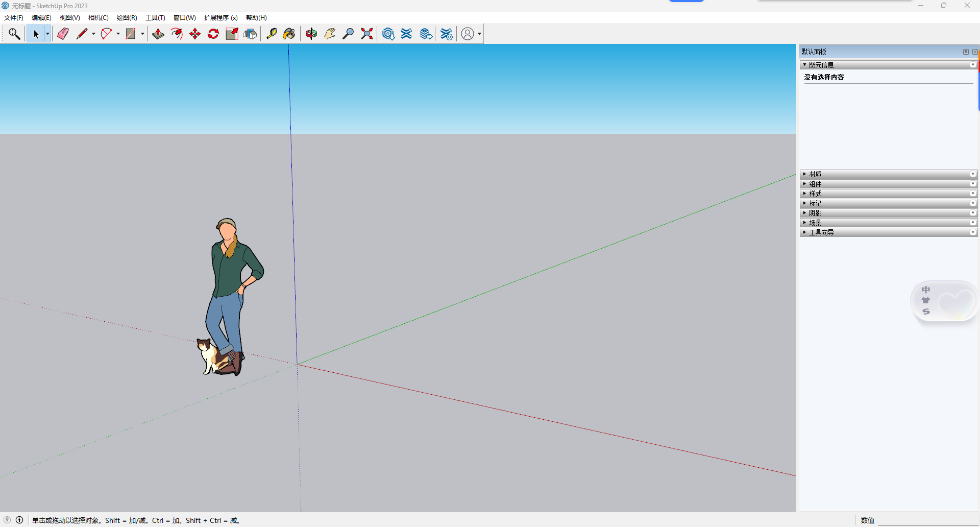The image size is (980, 527).
Task: Activate the Move tool
Action: [194, 34]
